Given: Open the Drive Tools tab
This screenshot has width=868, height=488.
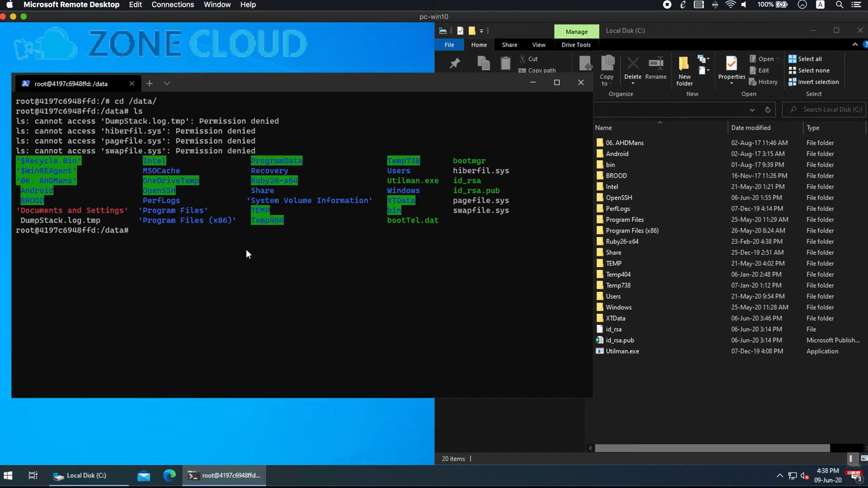Looking at the screenshot, I should point(576,45).
